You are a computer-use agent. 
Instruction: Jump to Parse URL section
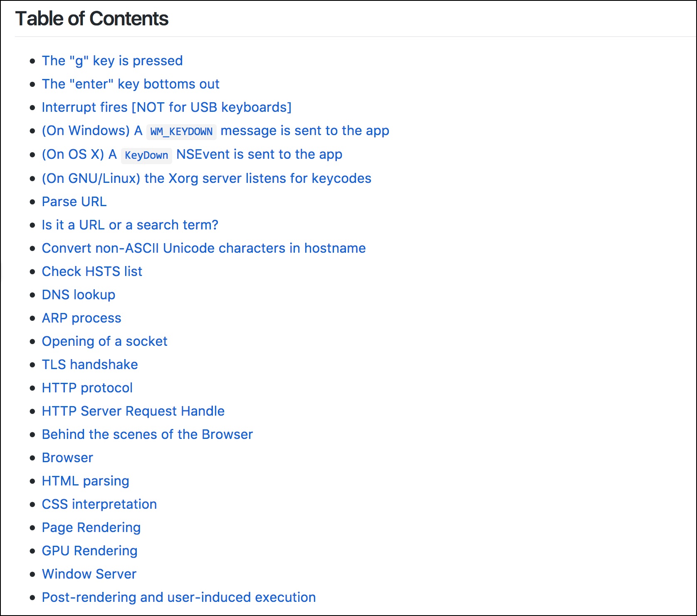74,202
